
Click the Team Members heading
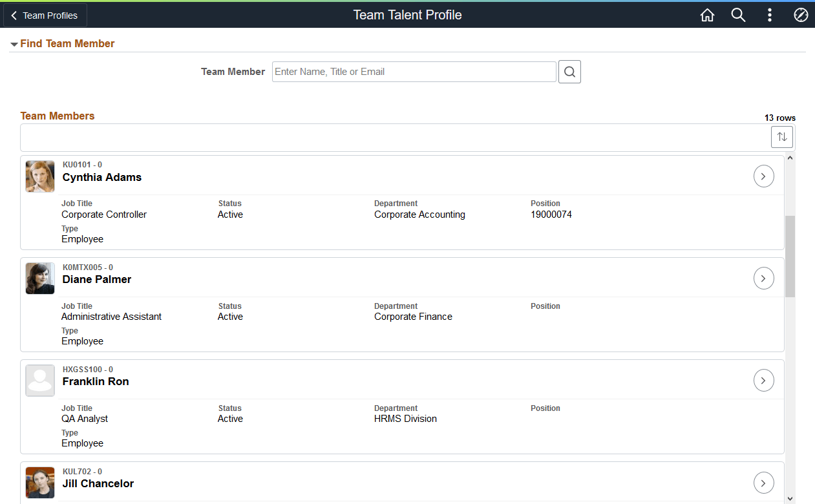coord(58,116)
